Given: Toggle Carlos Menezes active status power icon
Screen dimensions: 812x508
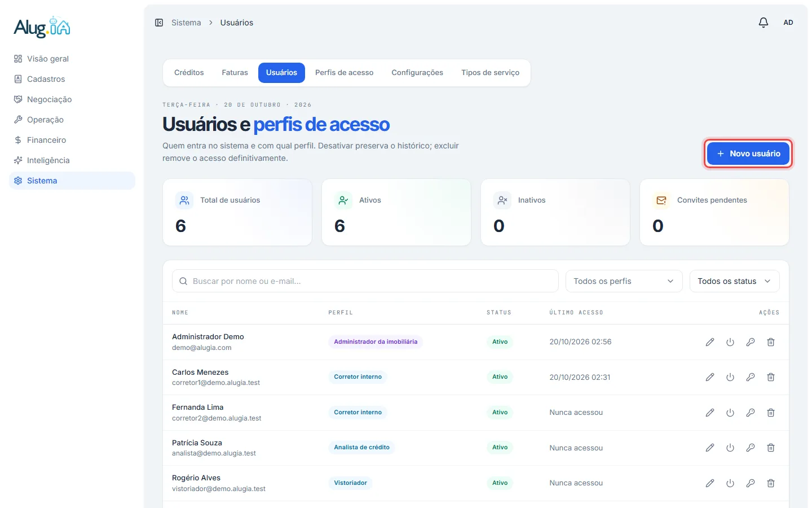Looking at the screenshot, I should [x=730, y=377].
